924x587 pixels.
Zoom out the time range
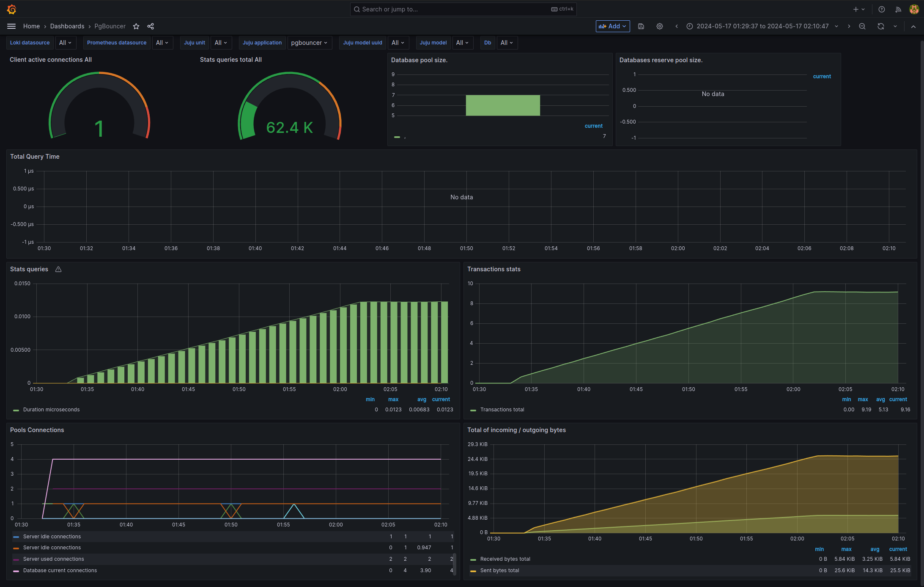coord(862,26)
